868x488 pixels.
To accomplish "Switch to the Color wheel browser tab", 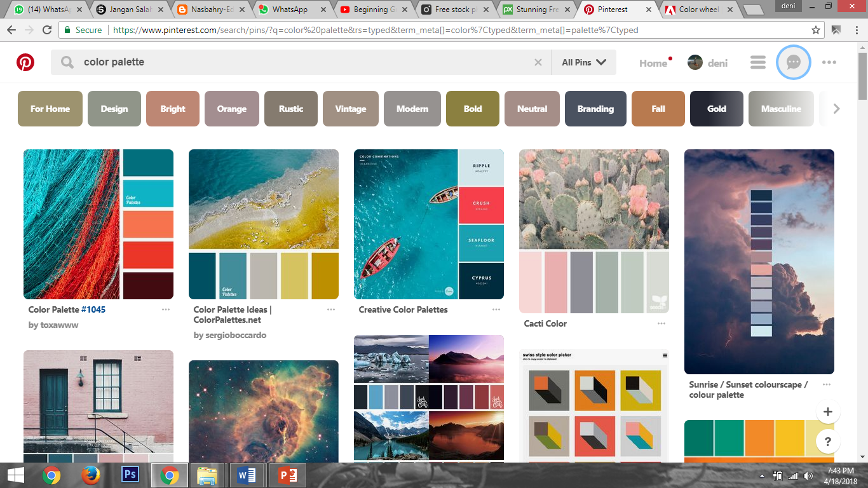I will tap(697, 10).
